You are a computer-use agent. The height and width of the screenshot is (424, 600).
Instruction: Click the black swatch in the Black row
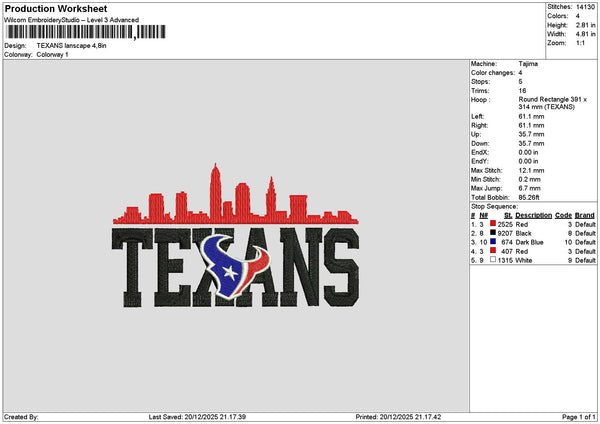tap(493, 233)
